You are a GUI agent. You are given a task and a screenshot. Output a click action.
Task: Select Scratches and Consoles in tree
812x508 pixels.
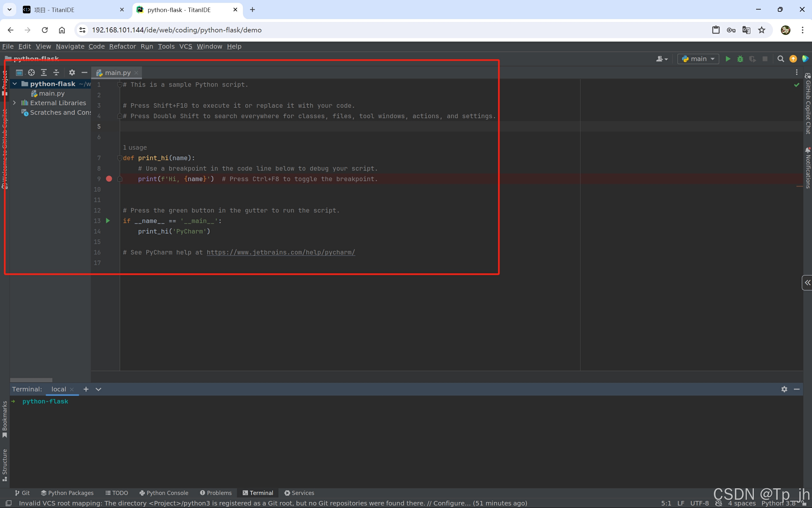tap(56, 112)
